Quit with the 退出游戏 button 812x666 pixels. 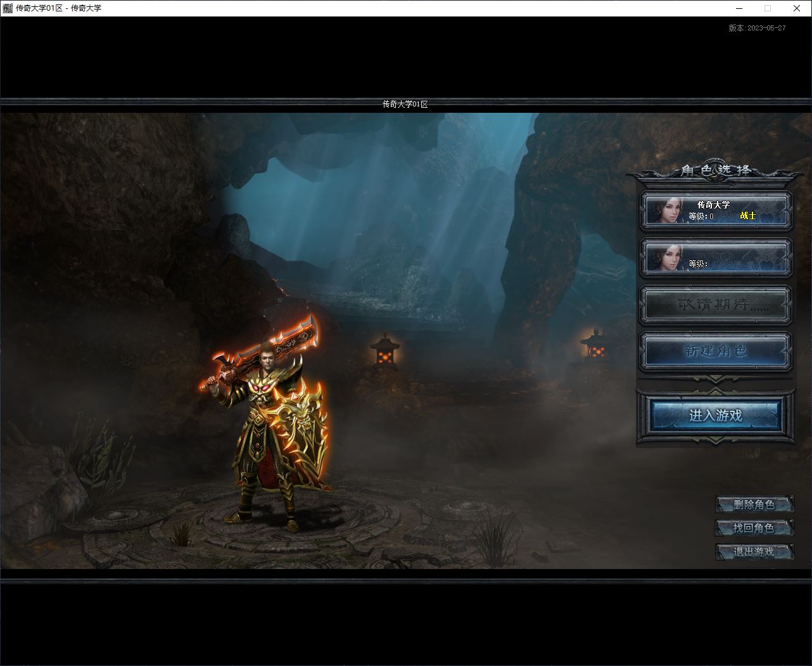[754, 551]
